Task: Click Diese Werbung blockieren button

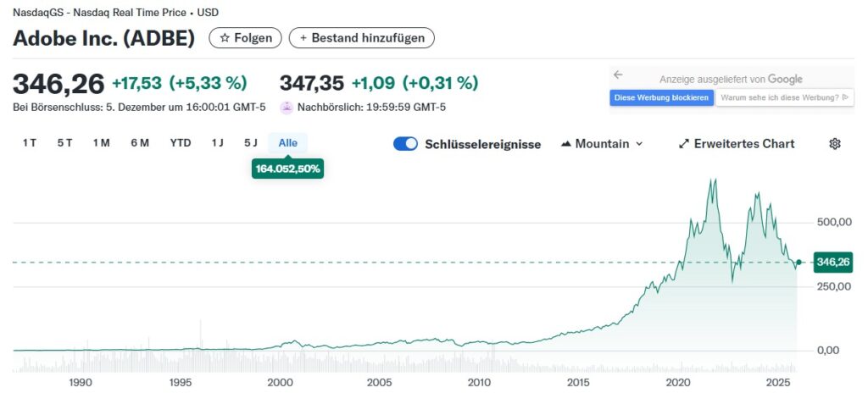Action: (661, 98)
